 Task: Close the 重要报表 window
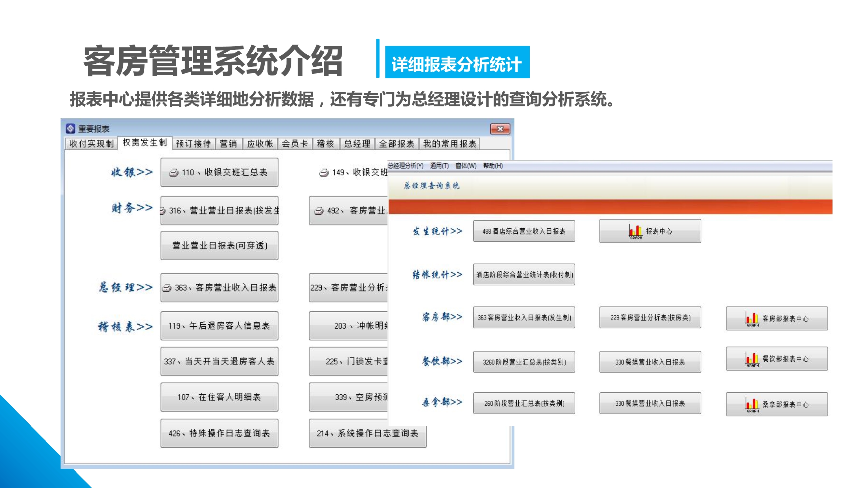tap(500, 129)
